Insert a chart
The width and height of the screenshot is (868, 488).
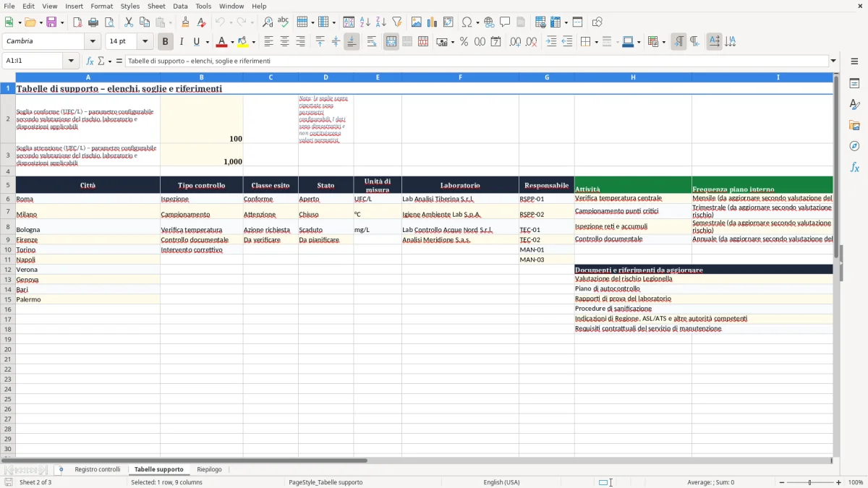433,22
